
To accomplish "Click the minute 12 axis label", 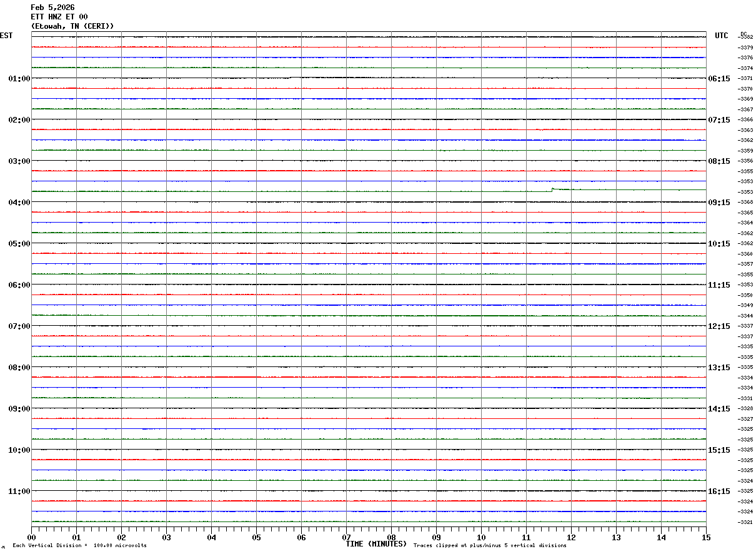I will 571,537.
